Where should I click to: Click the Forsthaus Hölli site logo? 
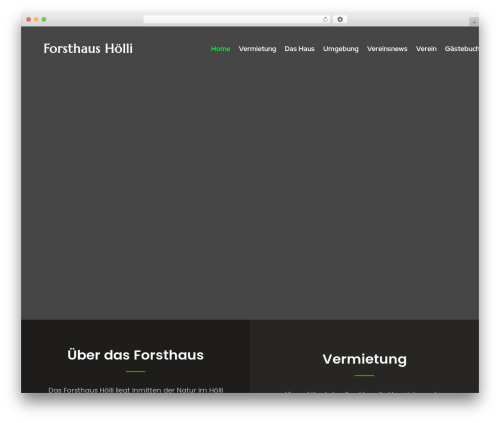88,49
